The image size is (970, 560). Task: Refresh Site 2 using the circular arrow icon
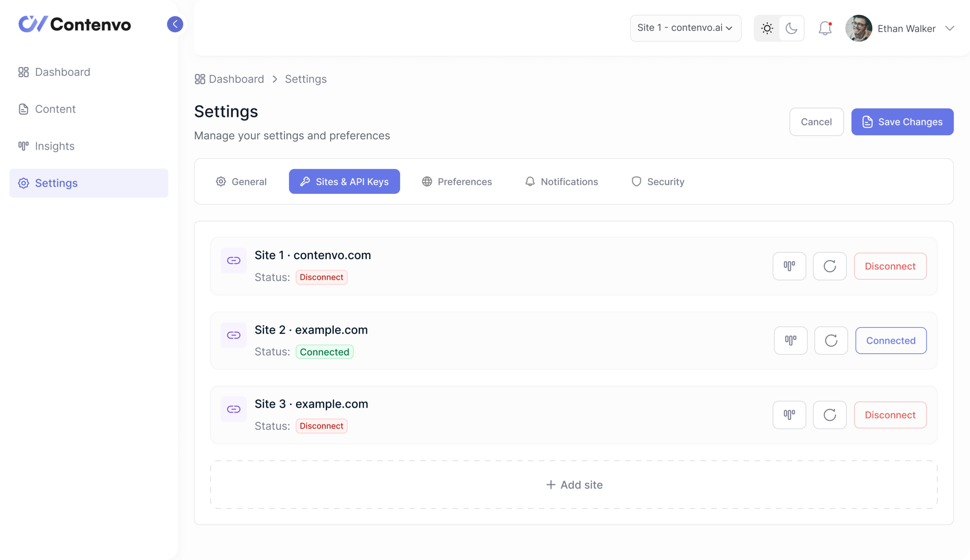pyautogui.click(x=831, y=340)
